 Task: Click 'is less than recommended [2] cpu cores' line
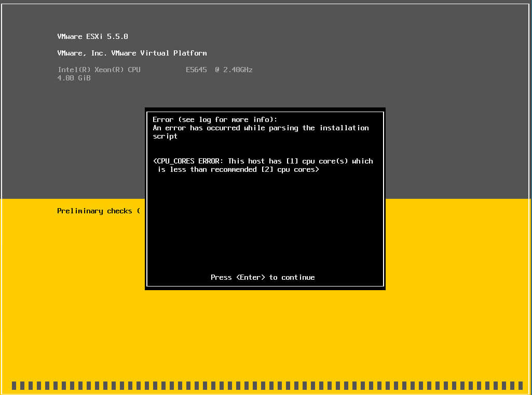238,170
